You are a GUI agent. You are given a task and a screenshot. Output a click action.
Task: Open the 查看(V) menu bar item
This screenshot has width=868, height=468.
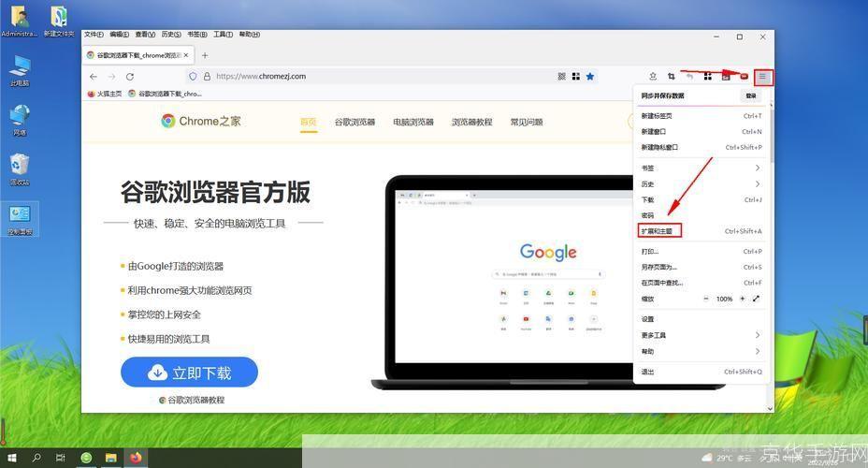(x=145, y=35)
